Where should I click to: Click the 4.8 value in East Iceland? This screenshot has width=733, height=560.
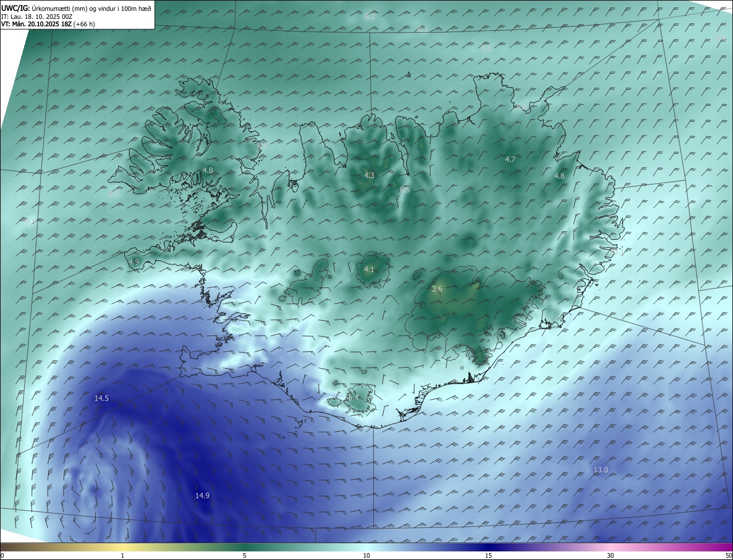click(559, 176)
